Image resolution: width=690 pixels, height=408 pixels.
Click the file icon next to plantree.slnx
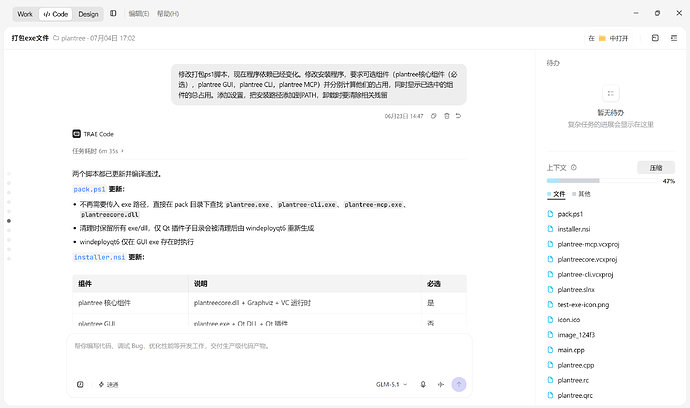point(550,290)
